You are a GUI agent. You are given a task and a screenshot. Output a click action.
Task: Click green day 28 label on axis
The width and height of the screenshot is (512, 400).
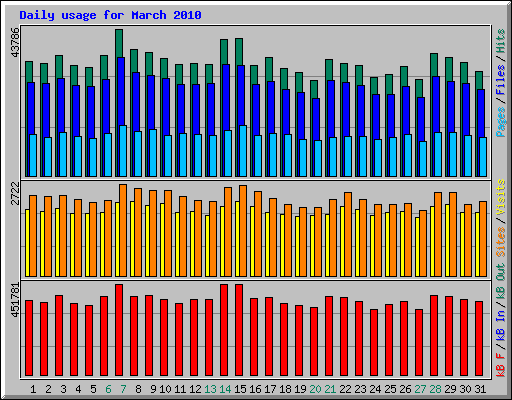pos(435,389)
